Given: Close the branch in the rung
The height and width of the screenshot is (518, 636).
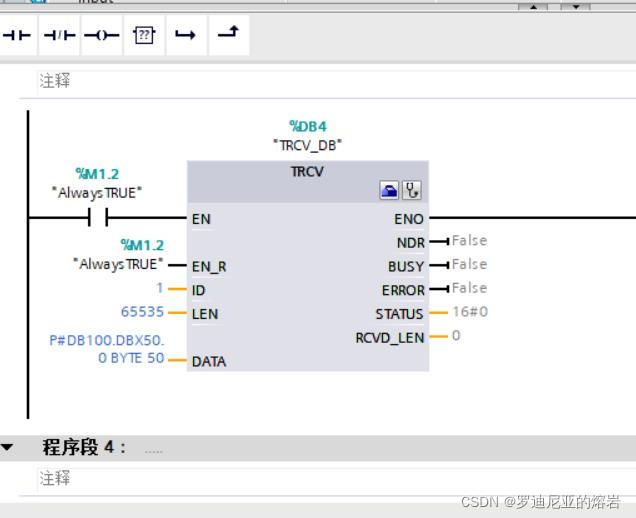Looking at the screenshot, I should tap(229, 35).
